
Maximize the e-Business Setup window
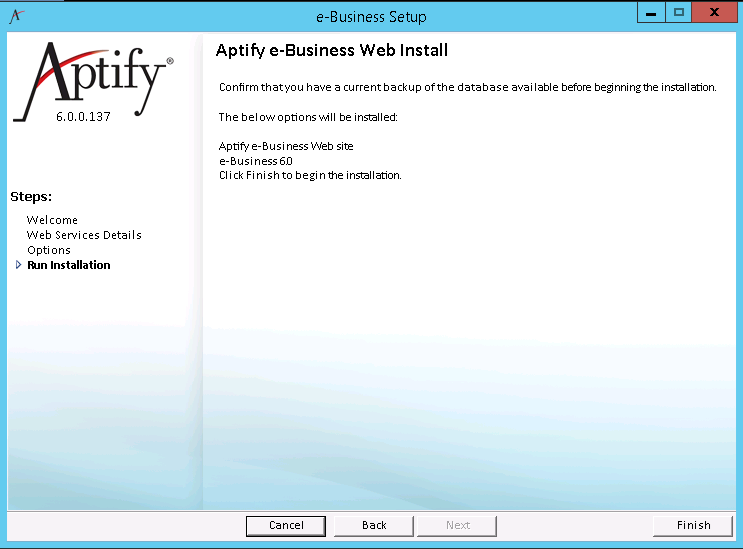[x=679, y=13]
